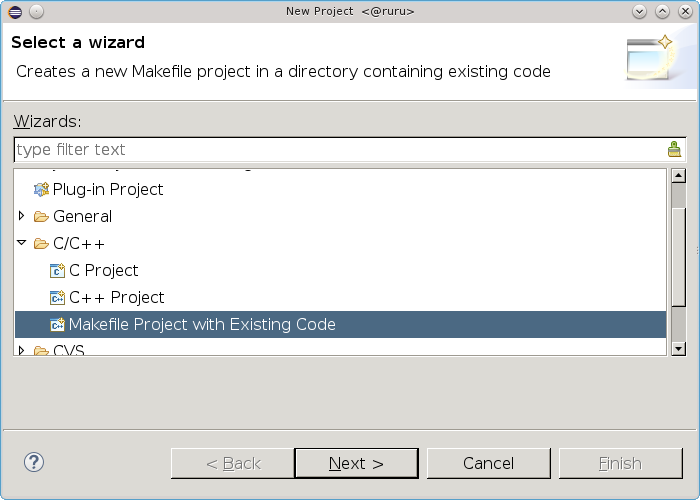Image resolution: width=700 pixels, height=500 pixels.
Task: Click the clear filter text icon
Action: pos(674,150)
